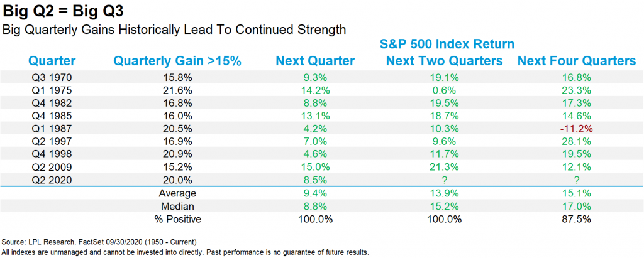Click the 'Quarter' column header

(52, 62)
